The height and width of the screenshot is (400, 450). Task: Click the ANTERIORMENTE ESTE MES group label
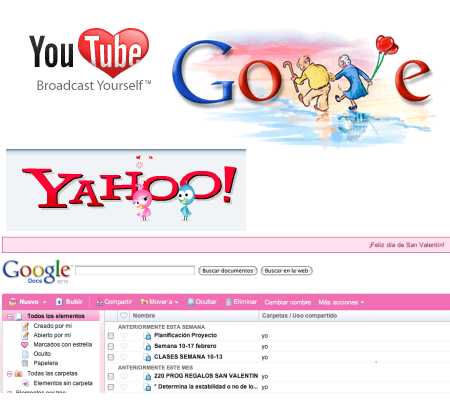click(x=155, y=368)
